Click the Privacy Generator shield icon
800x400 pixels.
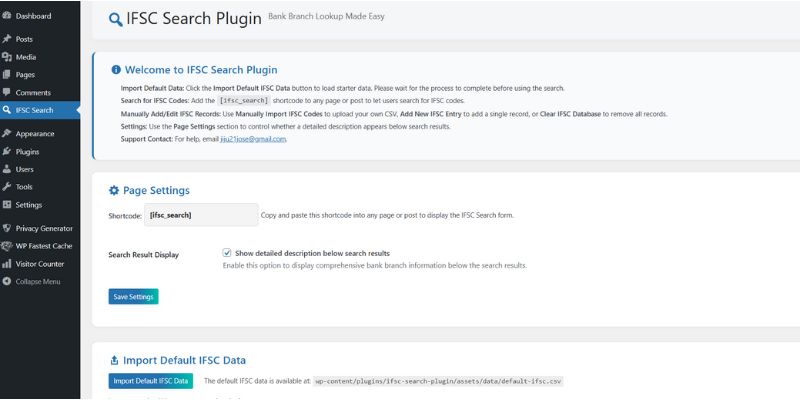[x=7, y=229]
